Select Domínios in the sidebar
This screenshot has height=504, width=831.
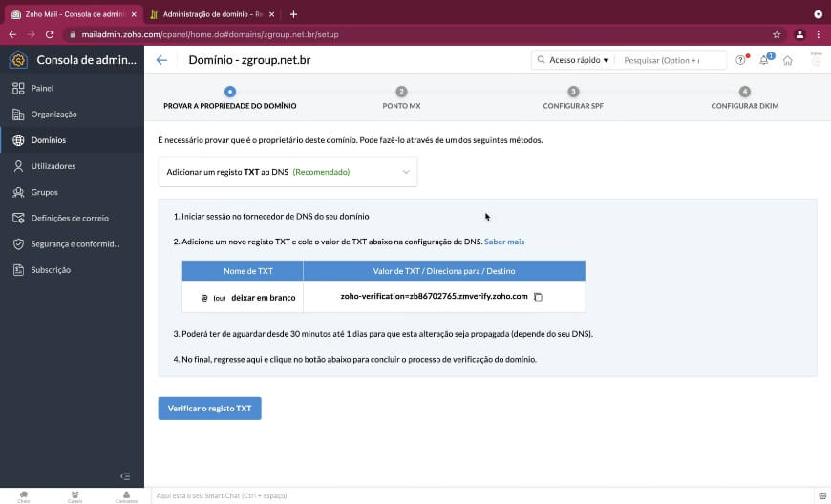tap(48, 140)
